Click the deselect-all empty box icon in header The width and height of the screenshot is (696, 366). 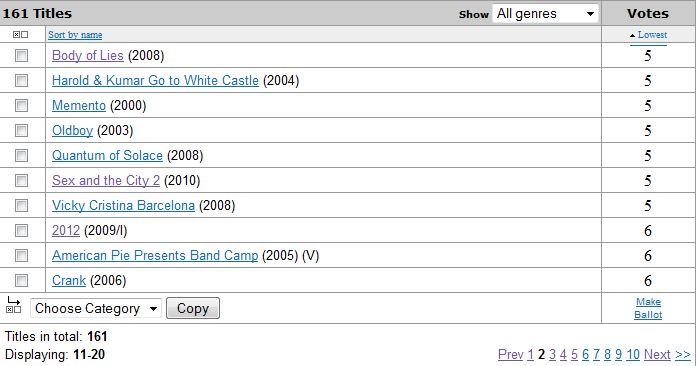click(24, 35)
